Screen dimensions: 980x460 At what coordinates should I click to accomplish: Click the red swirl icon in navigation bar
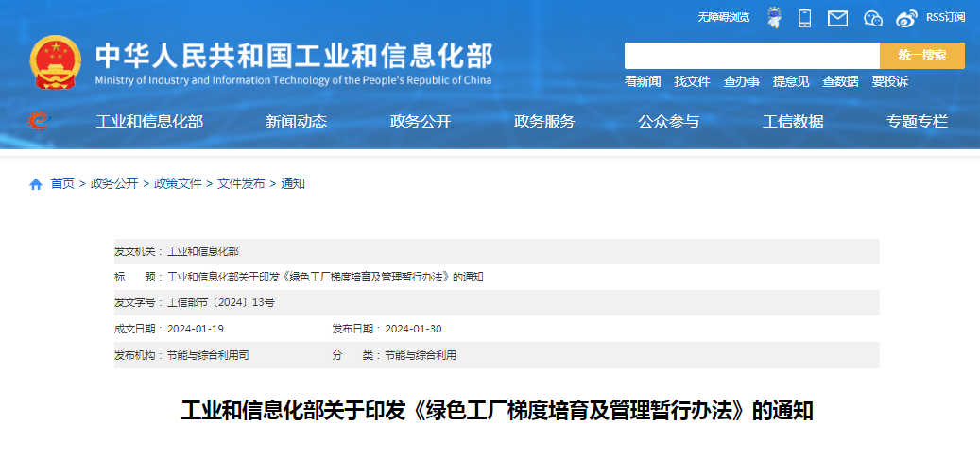click(x=39, y=121)
